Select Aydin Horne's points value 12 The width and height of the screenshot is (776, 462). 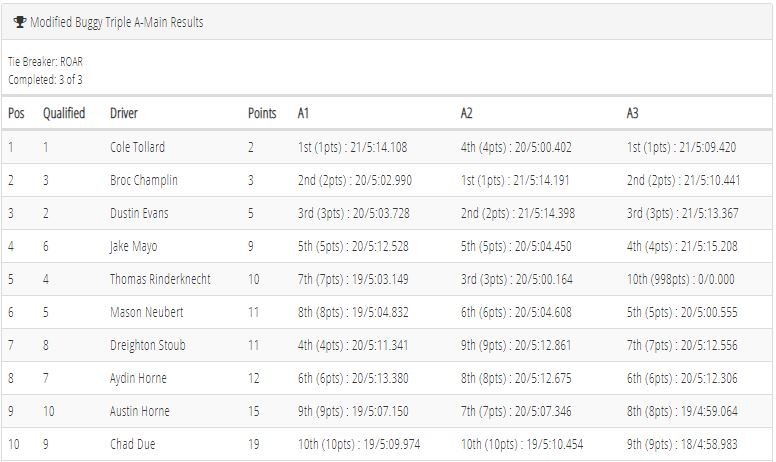[x=253, y=378]
